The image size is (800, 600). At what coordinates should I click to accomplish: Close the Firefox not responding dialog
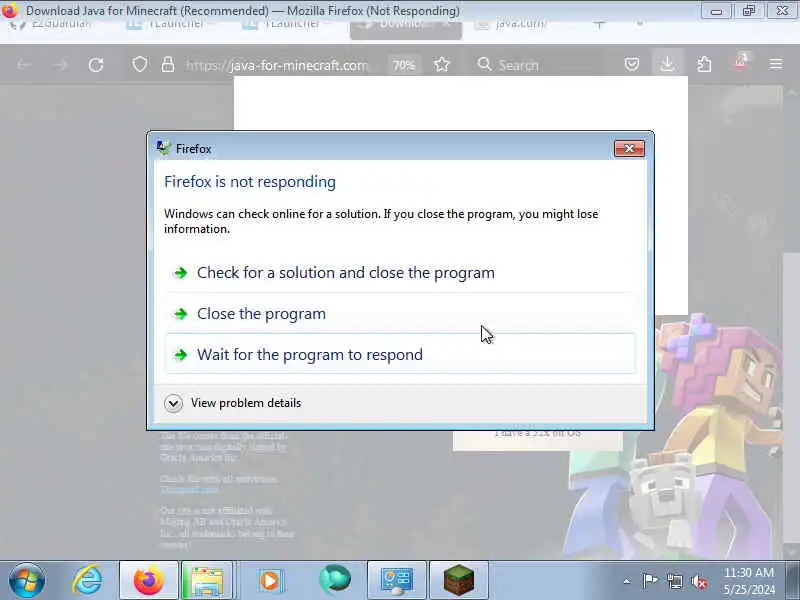629,148
